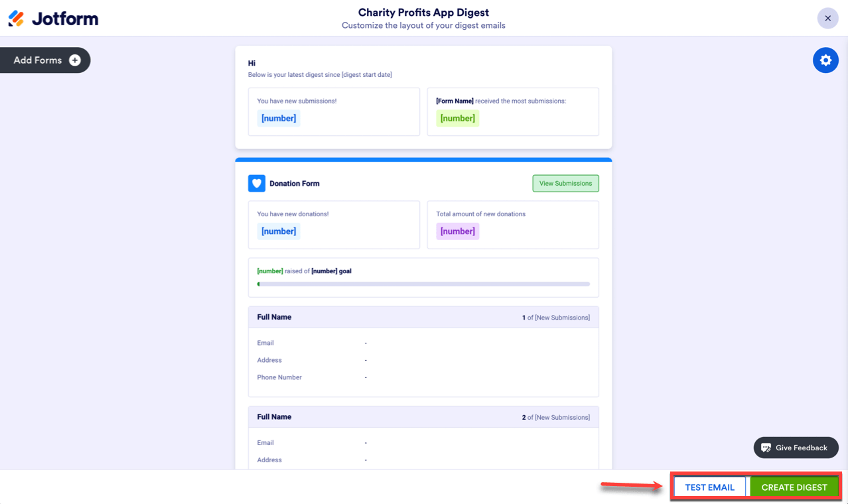This screenshot has width=848, height=504.
Task: Click the Donation Form heart icon
Action: pos(257,184)
